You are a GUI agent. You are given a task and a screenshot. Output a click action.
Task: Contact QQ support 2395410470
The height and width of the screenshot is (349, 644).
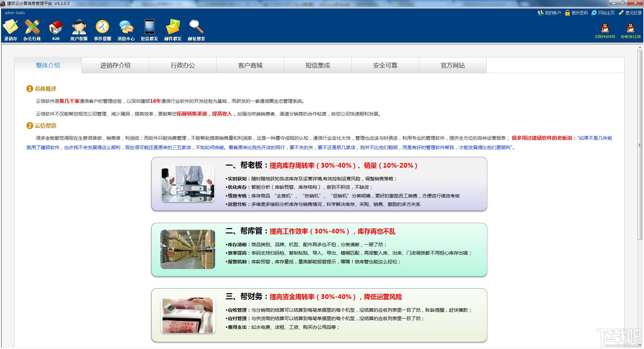coord(605,31)
